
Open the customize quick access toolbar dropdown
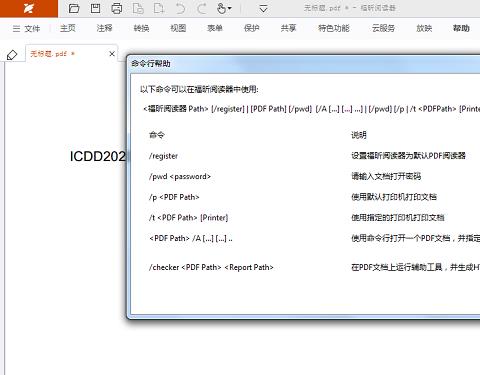point(263,9)
